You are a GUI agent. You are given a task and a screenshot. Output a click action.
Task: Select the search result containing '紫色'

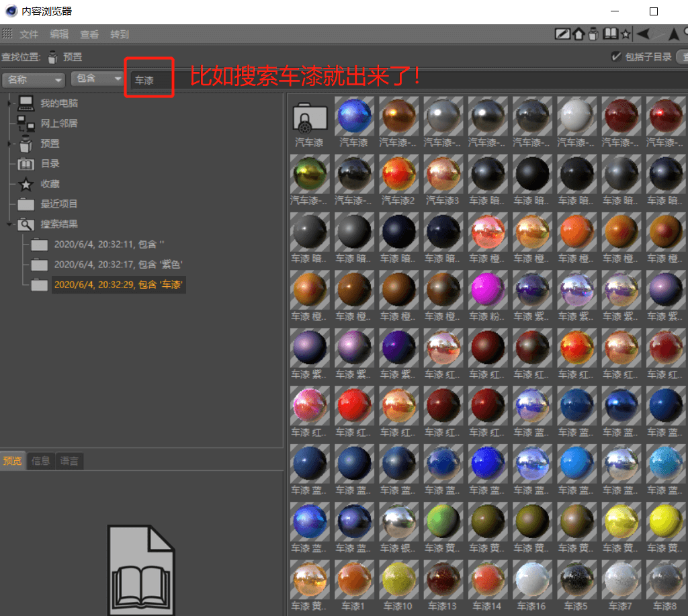tap(118, 265)
